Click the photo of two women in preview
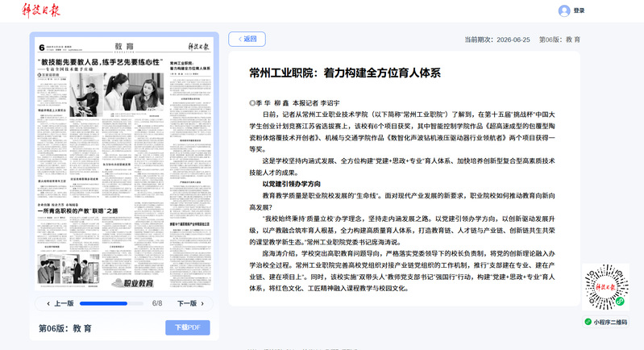The height and width of the screenshot is (350, 644). pos(134,92)
